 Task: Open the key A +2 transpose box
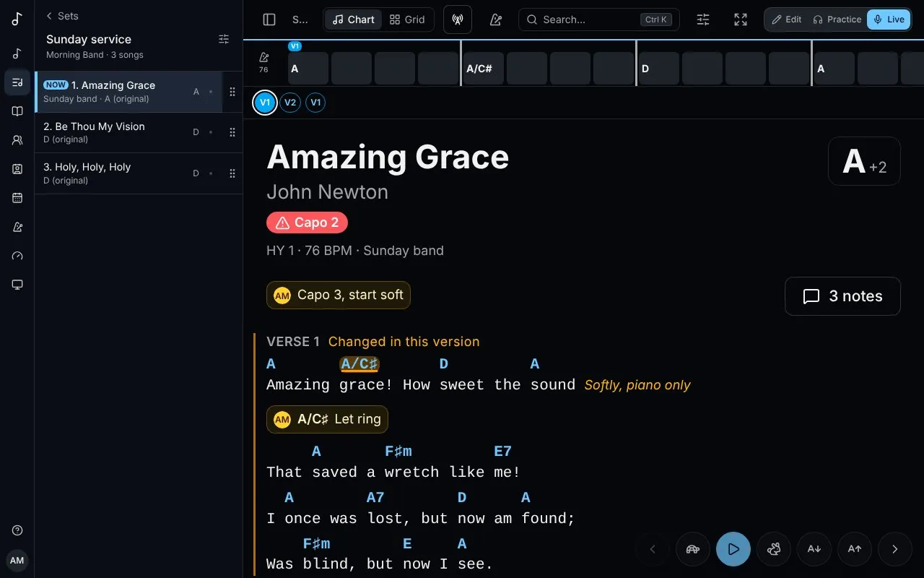tap(865, 161)
